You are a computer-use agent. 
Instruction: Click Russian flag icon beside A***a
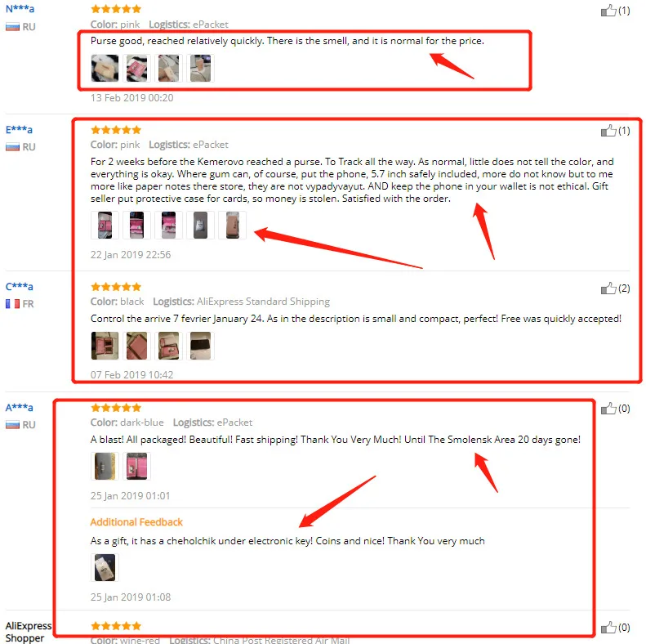tap(12, 425)
